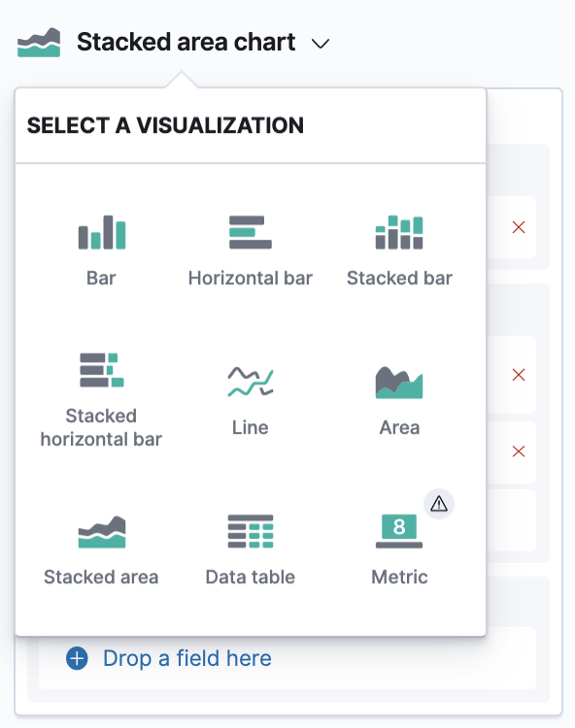Click the Drop a field here link
This screenshot has width=575, height=728.
pos(187,658)
